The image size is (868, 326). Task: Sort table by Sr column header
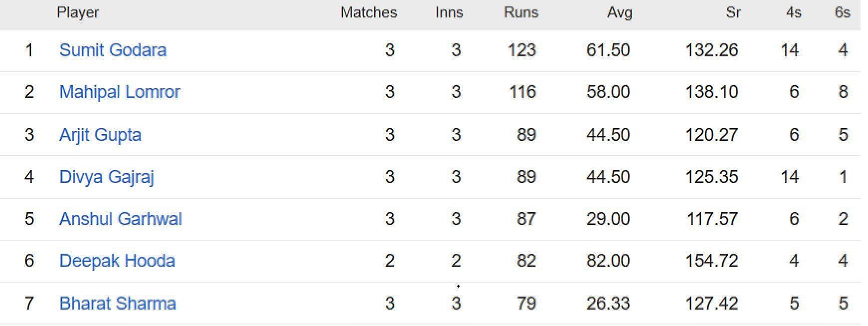[733, 12]
